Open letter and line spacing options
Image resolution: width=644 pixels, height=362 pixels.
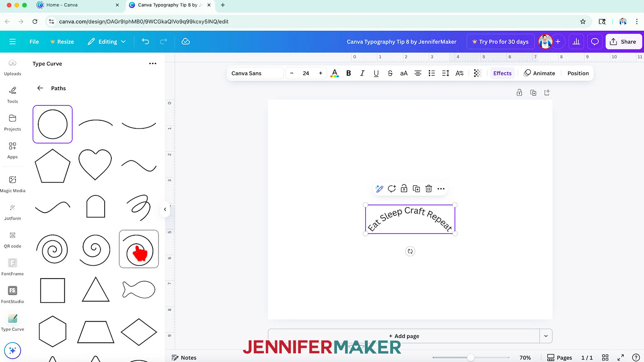(445, 73)
